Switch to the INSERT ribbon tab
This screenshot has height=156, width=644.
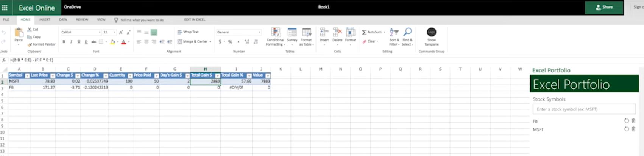point(45,20)
